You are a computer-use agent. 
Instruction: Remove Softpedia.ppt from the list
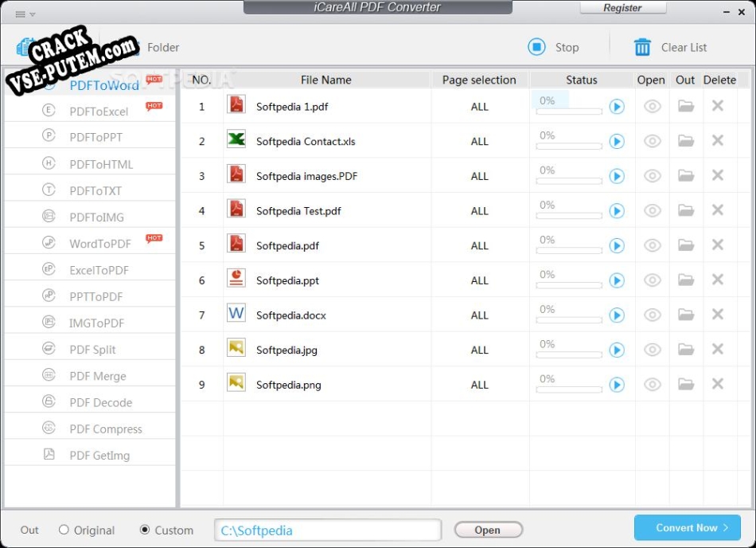[x=718, y=279]
